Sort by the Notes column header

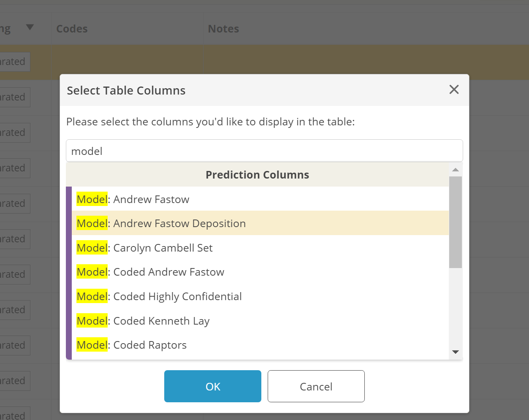[223, 28]
